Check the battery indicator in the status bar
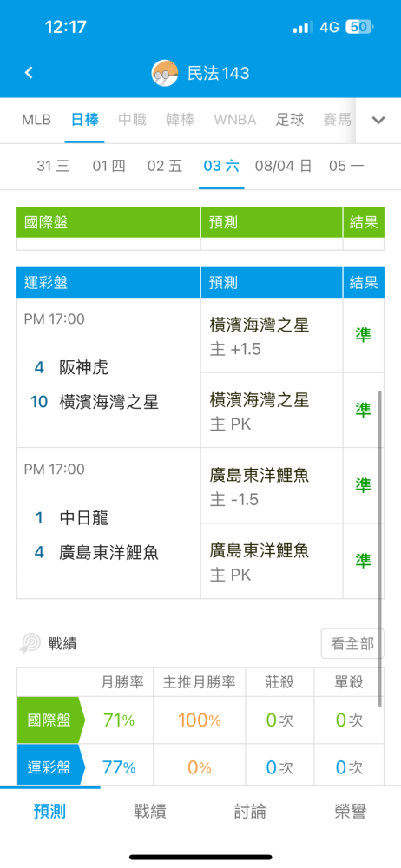Screen dimensions: 401x868 pos(359,27)
